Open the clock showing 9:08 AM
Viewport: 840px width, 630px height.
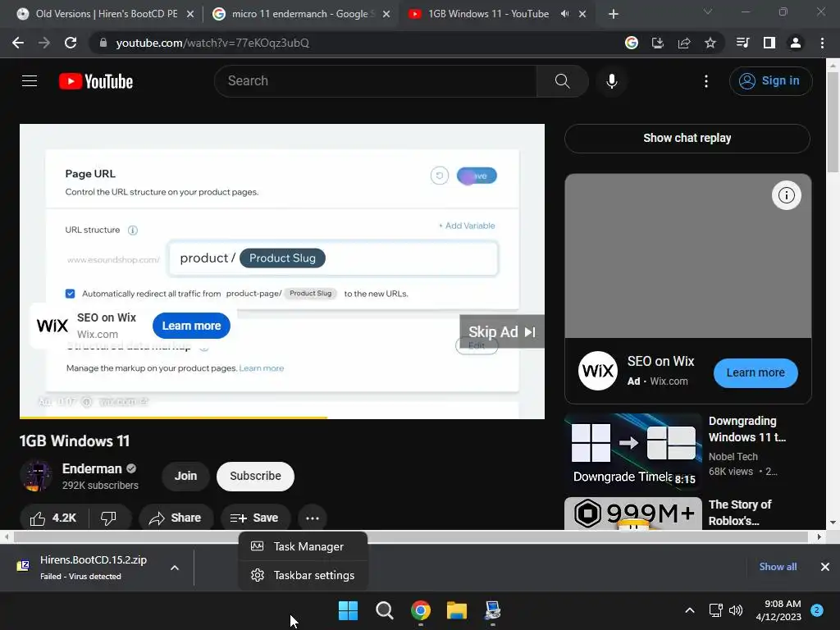click(x=778, y=610)
